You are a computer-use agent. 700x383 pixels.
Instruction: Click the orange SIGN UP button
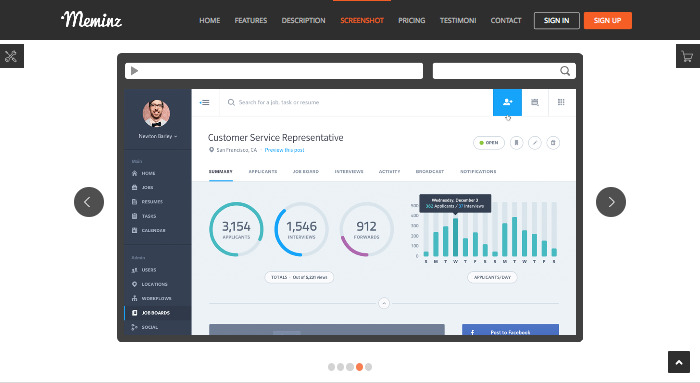pos(608,21)
